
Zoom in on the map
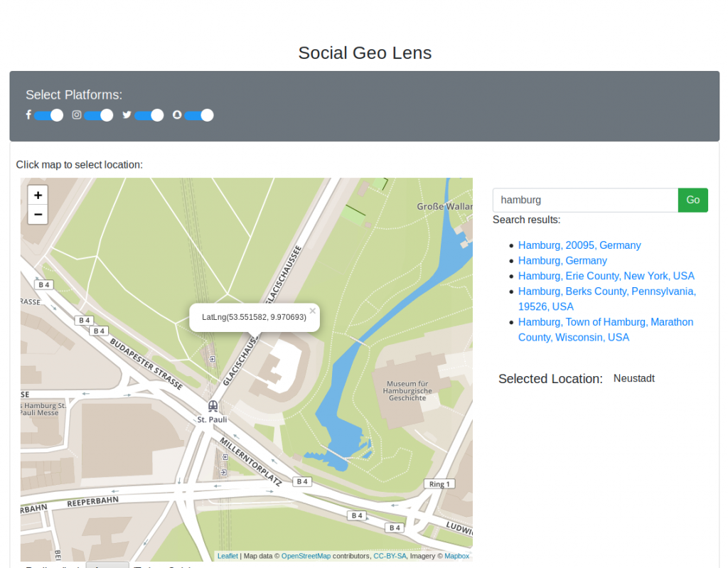coord(38,195)
